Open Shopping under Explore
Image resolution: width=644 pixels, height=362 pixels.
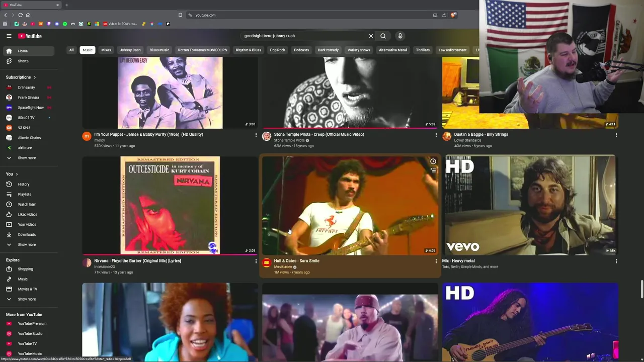coord(29,269)
